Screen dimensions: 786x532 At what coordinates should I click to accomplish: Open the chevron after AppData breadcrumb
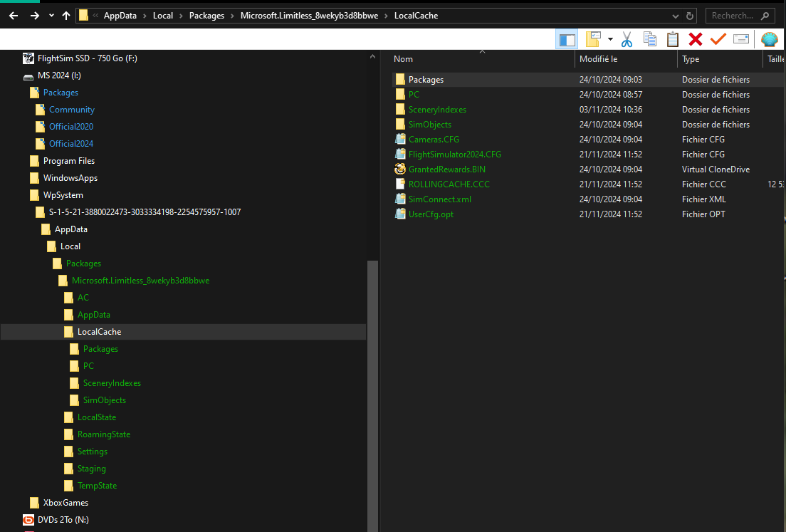[x=145, y=16]
